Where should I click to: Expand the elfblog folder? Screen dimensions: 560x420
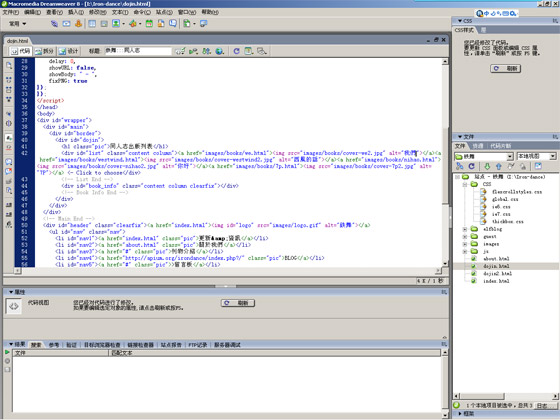pyautogui.click(x=465, y=229)
